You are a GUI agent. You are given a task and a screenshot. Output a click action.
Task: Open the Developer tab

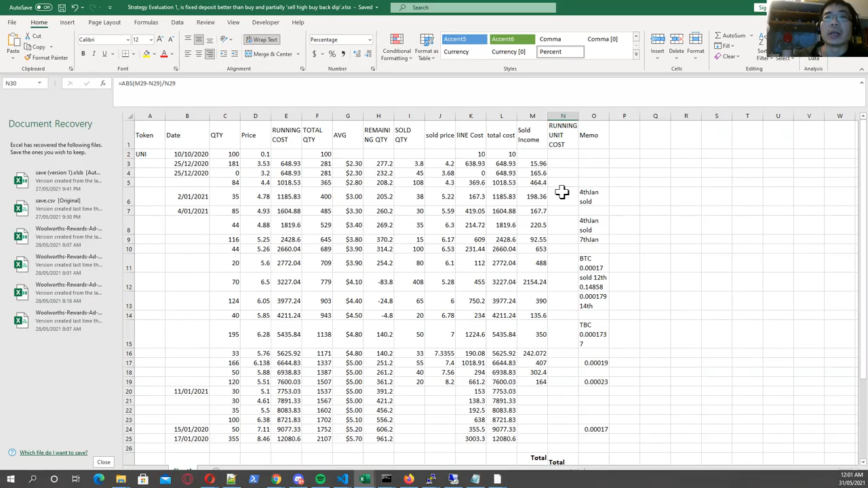265,22
